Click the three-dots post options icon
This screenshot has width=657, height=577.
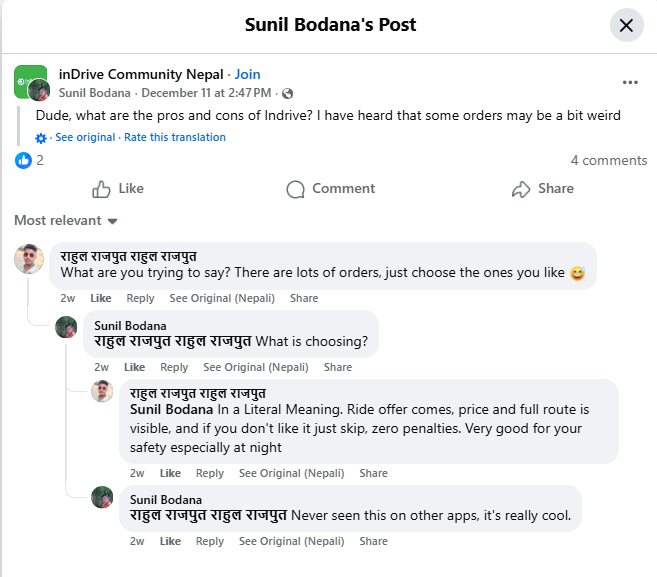(630, 82)
